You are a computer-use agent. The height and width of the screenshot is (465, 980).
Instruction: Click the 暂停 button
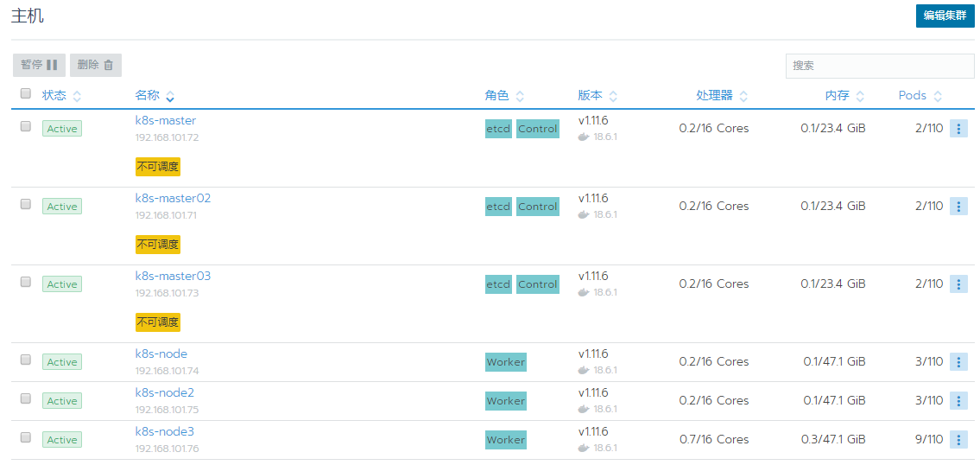click(x=39, y=65)
